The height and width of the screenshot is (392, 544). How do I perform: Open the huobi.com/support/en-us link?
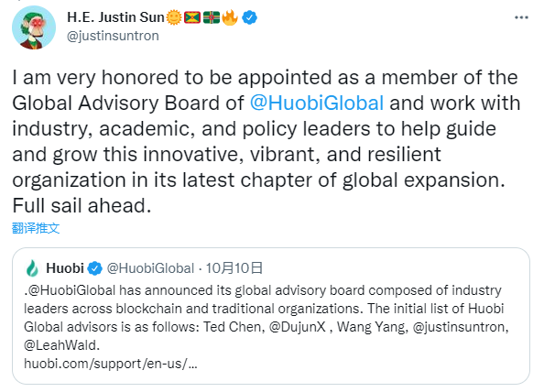click(x=111, y=364)
